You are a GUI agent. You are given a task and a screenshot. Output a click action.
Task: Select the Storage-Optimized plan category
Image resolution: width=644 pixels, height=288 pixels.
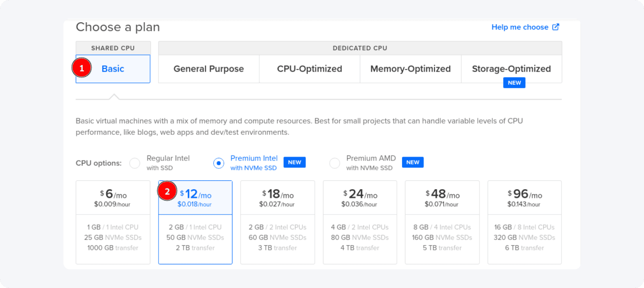tap(511, 69)
